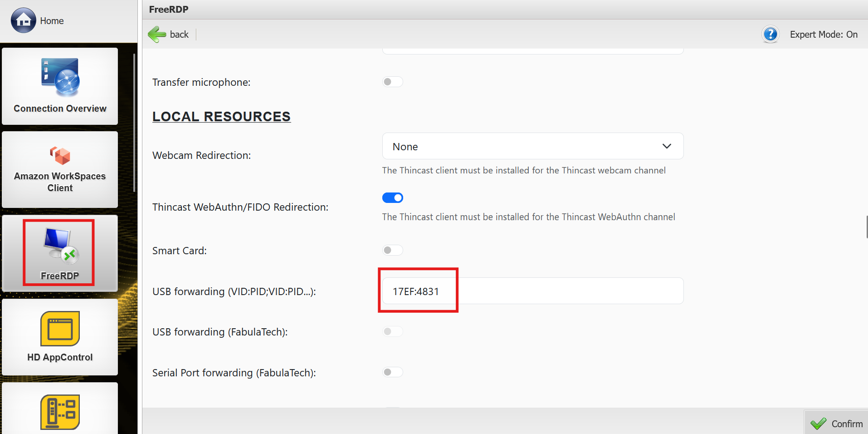Open Amazon WorkSpaces Client icon
868x434 pixels.
coord(60,156)
